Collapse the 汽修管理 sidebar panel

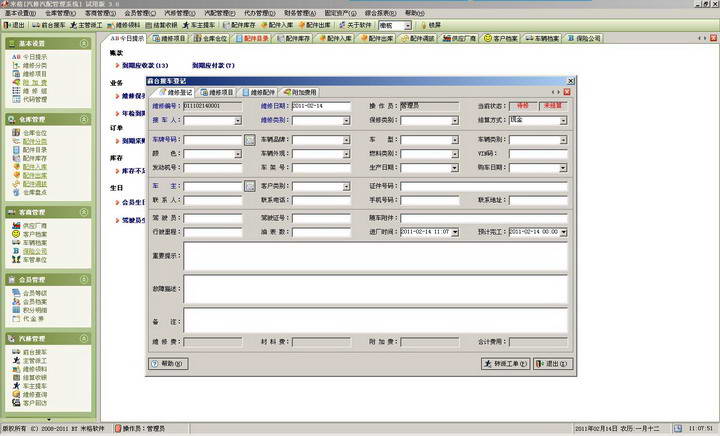[x=84, y=339]
